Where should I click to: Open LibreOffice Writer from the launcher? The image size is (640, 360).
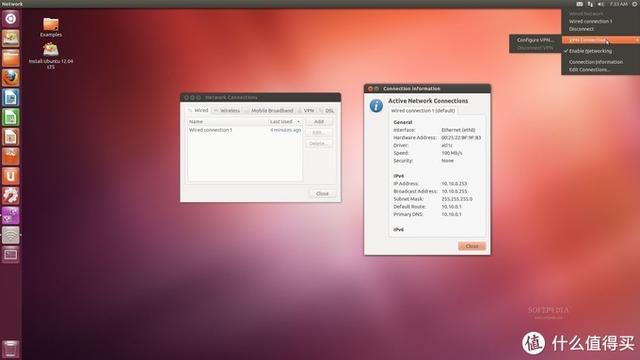(11, 97)
